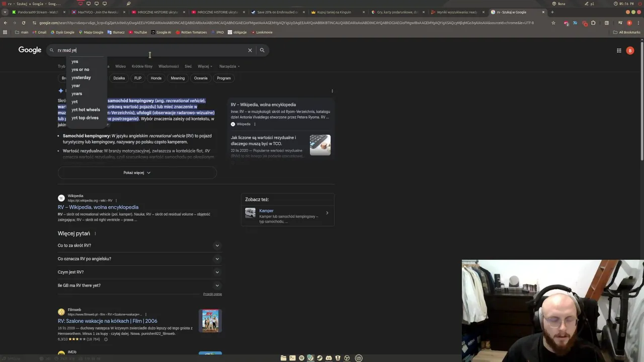Select the "yesterday" search suggestion

[x=81, y=77]
